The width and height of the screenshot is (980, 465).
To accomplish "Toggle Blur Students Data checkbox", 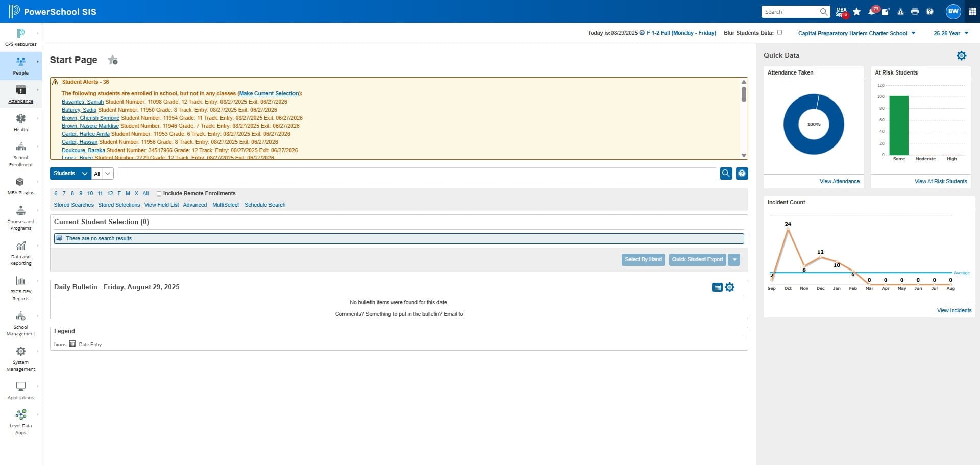I will (779, 32).
